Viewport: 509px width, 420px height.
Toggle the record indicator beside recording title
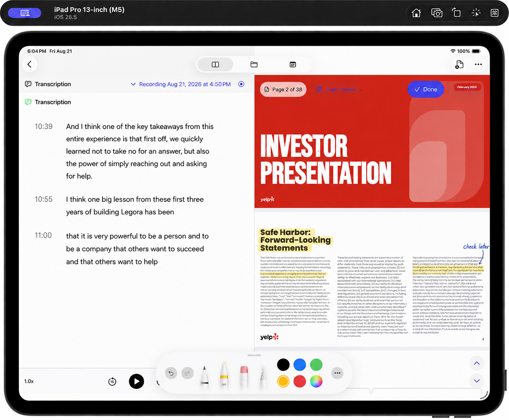(x=241, y=84)
